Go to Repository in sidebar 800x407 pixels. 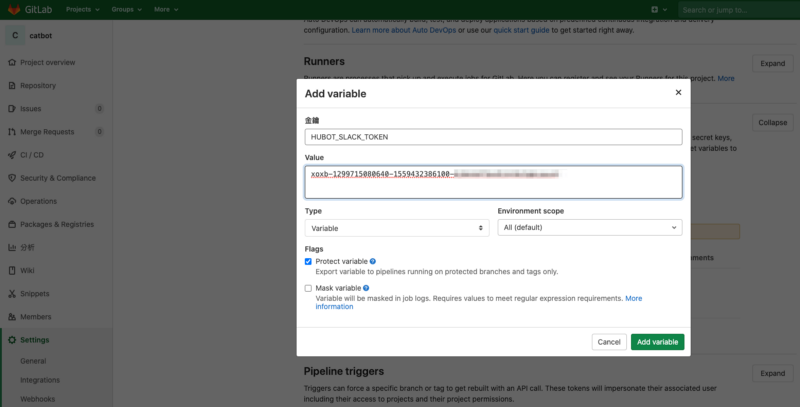[38, 85]
